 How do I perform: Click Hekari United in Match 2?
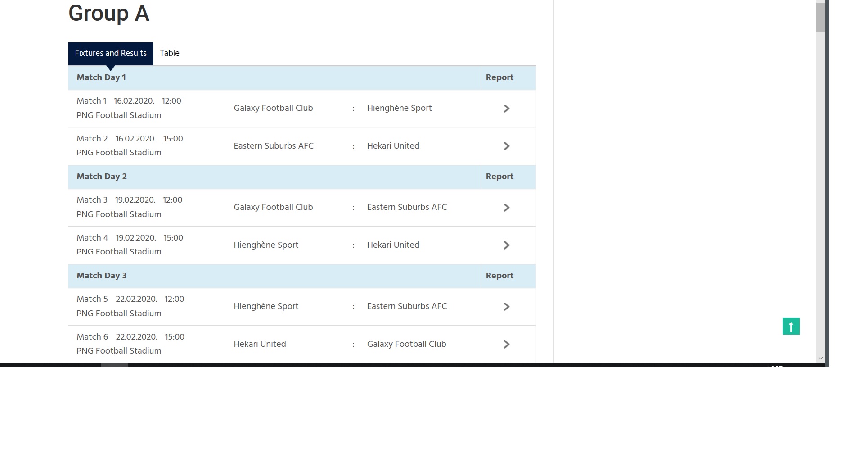tap(393, 146)
